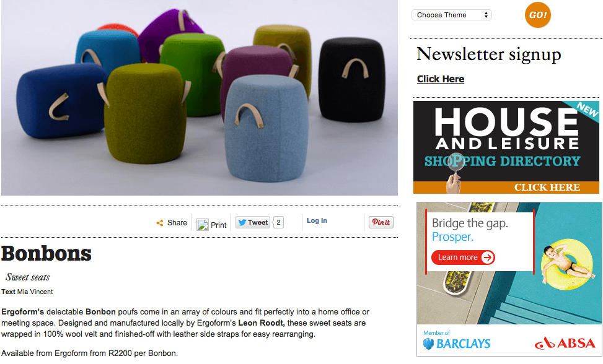
Task: Click the Print text link
Action: coord(218,225)
